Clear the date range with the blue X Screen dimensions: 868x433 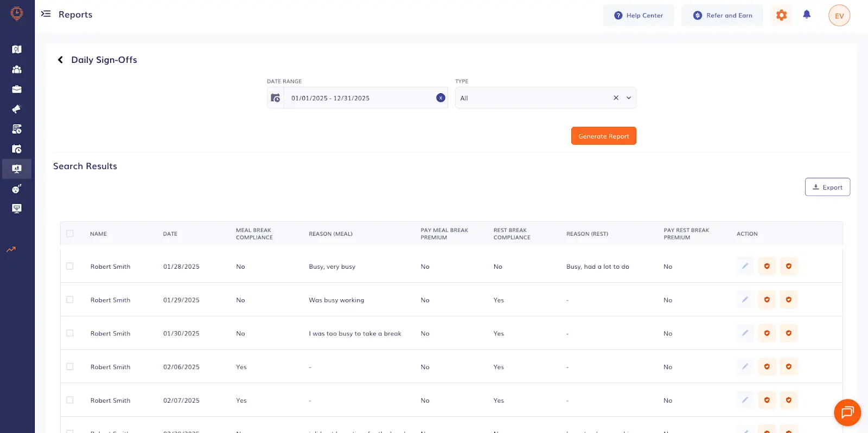(441, 98)
